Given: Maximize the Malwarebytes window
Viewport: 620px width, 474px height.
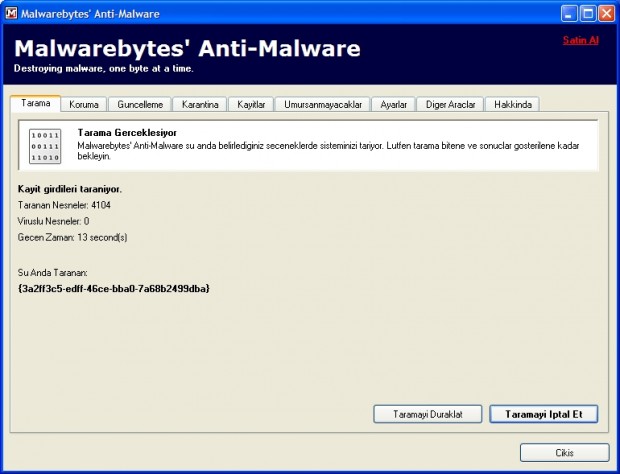Looking at the screenshot, I should tap(585, 13).
